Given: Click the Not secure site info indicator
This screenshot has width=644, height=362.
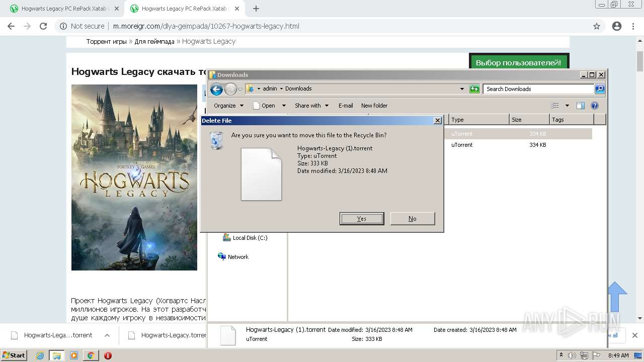Looking at the screenshot, I should pos(82,26).
